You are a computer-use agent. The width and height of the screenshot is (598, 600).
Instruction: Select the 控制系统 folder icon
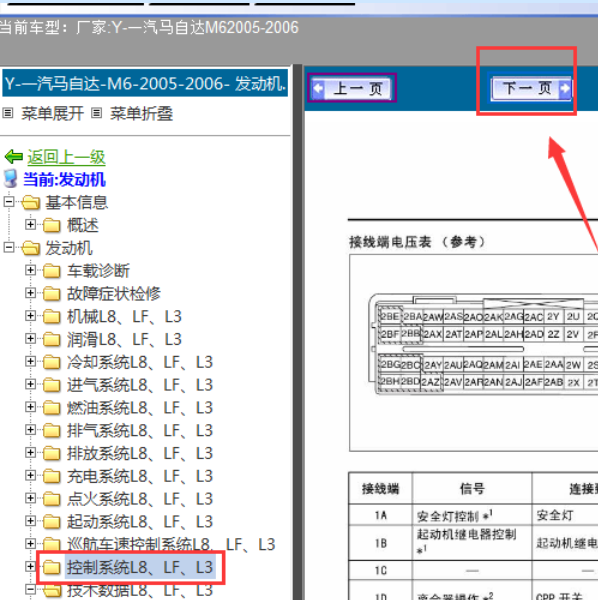click(52, 567)
